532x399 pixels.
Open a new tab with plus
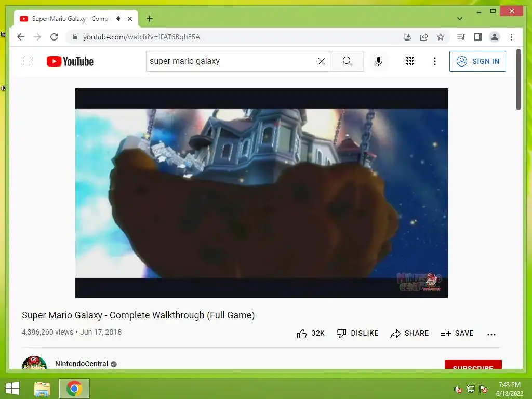(x=150, y=19)
